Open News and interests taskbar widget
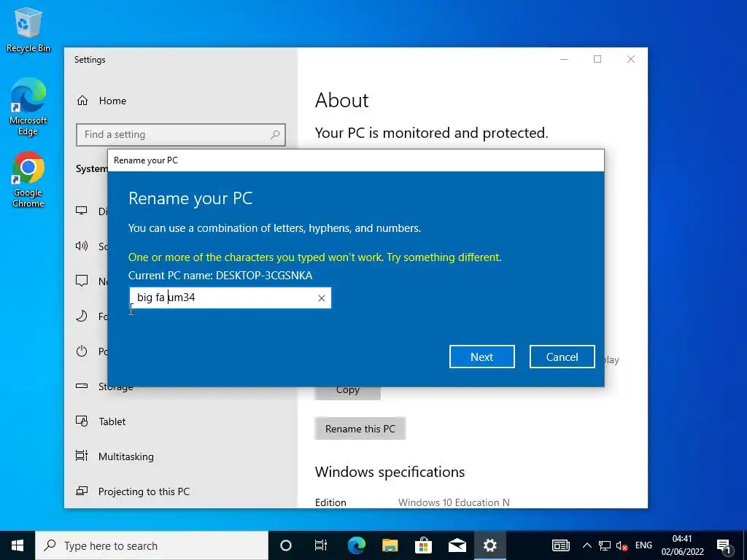This screenshot has height=560, width=747. (561, 545)
